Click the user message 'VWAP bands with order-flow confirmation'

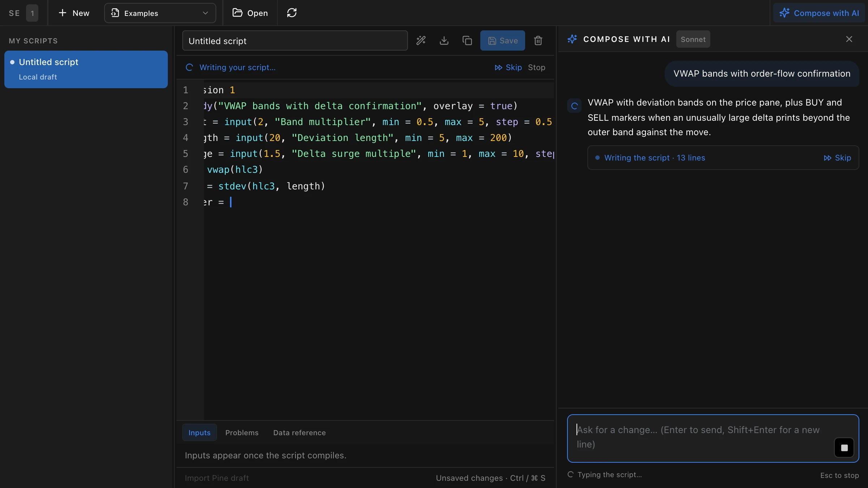[x=762, y=73]
